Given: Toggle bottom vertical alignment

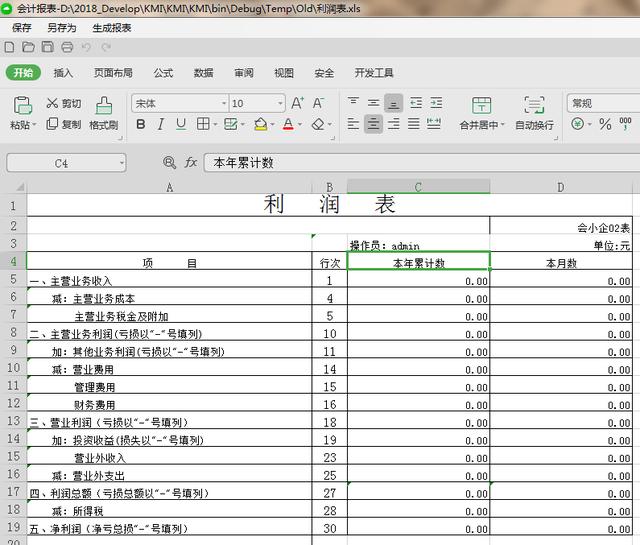Looking at the screenshot, I should [393, 103].
